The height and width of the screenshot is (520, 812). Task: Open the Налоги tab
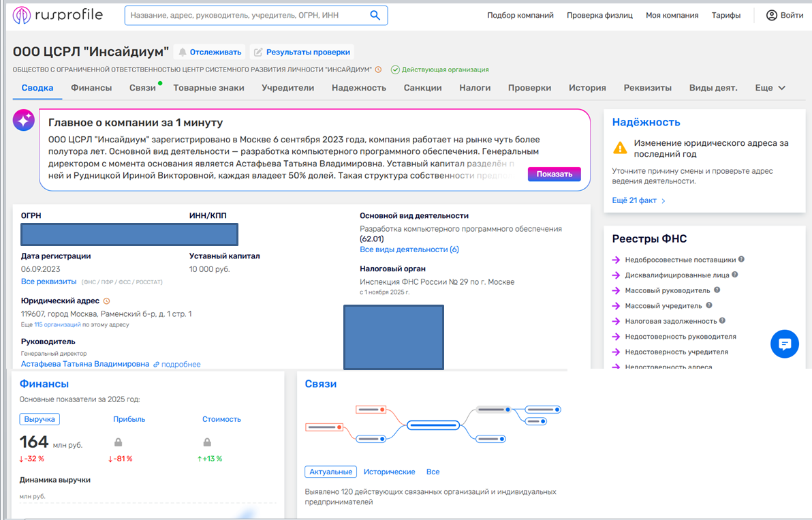pos(475,88)
